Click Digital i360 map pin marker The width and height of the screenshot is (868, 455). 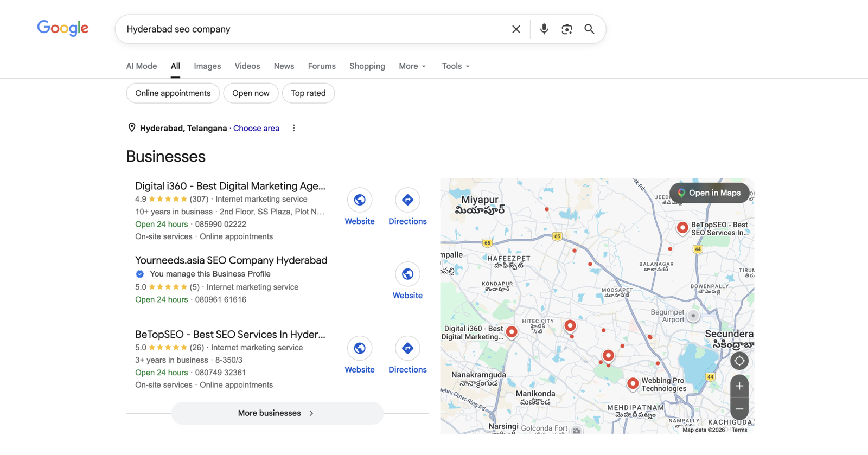[512, 332]
